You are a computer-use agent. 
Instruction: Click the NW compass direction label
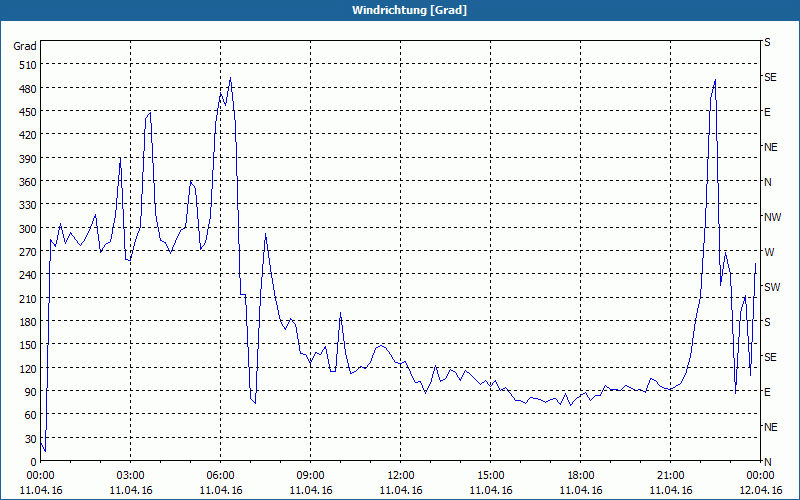[772, 217]
